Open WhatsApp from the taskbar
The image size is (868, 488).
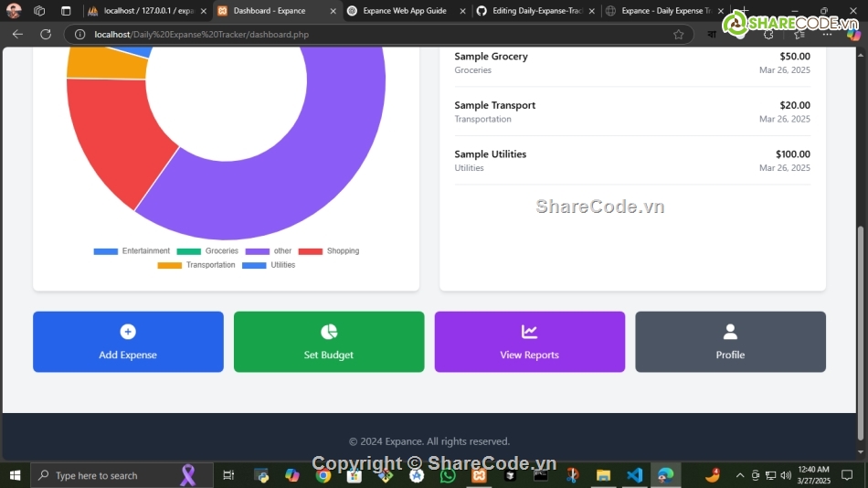(447, 475)
